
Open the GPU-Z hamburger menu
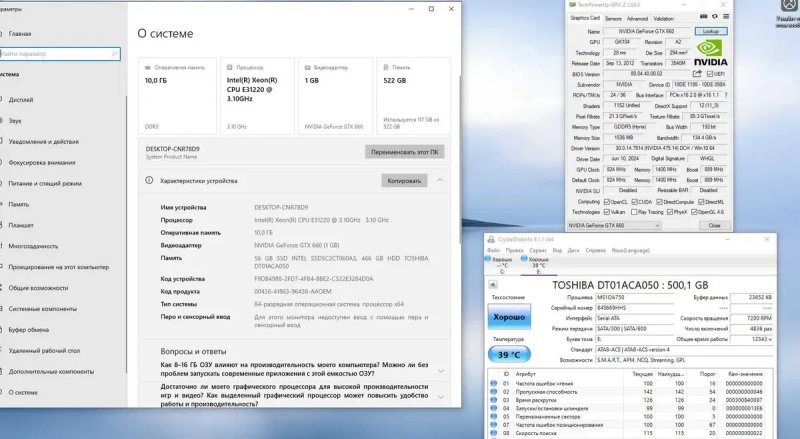tap(726, 17)
